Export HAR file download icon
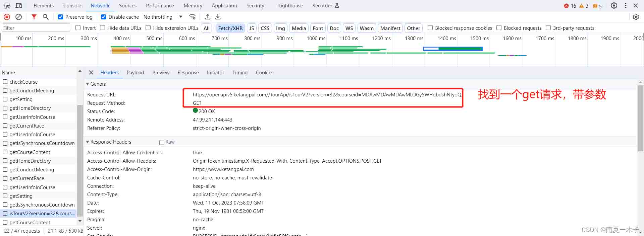Image resolution: width=644 pixels, height=236 pixels. [218, 17]
